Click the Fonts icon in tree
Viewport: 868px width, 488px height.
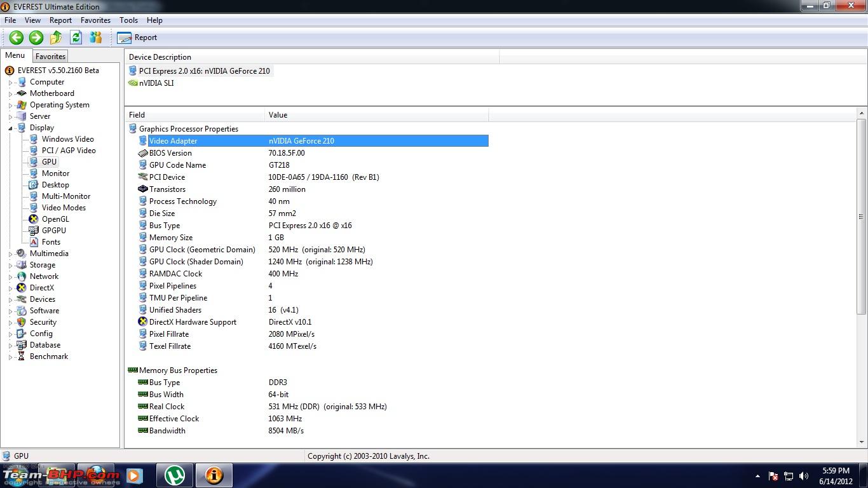34,242
